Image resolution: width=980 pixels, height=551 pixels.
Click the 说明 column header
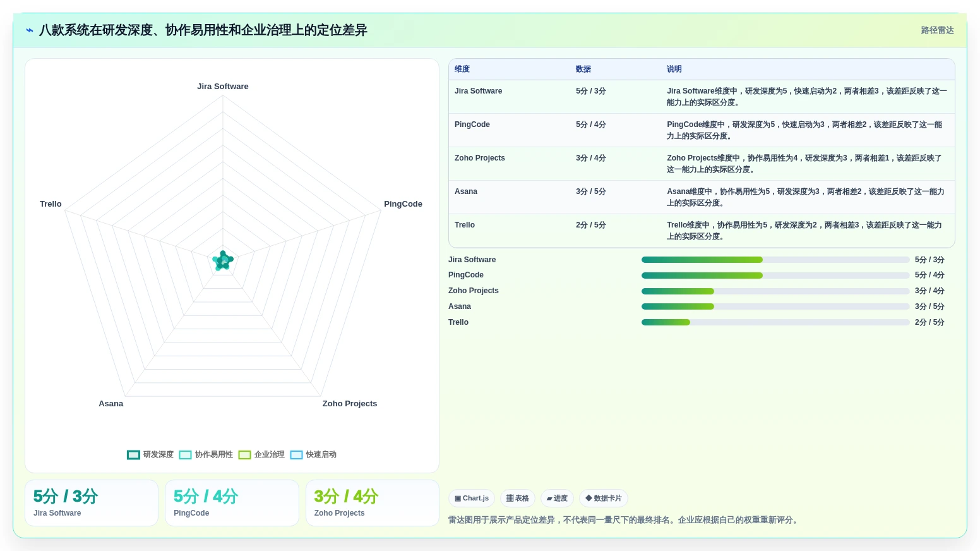click(674, 70)
